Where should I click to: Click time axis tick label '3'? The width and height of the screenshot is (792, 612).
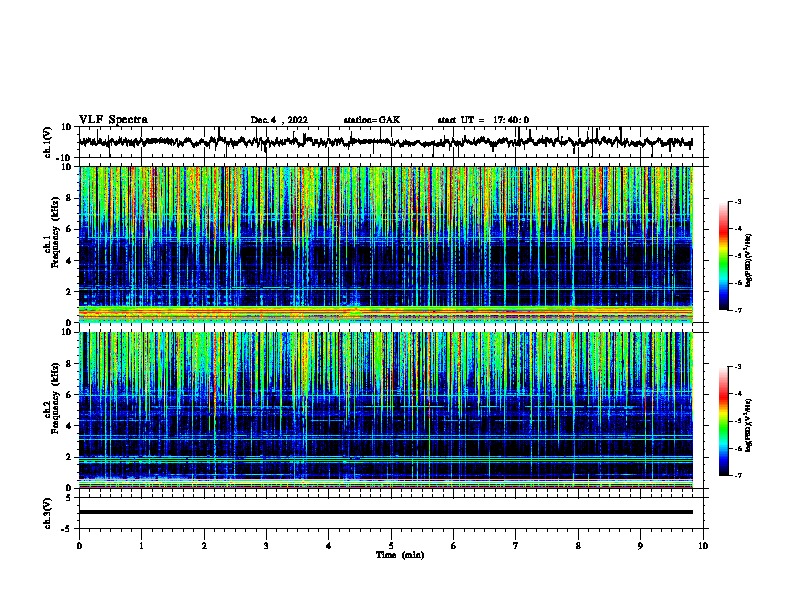click(266, 546)
